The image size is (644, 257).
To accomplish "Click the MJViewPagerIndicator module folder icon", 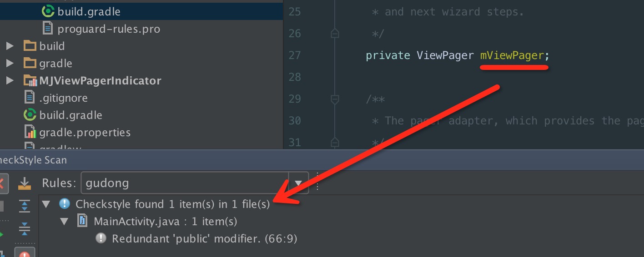I will (30, 81).
